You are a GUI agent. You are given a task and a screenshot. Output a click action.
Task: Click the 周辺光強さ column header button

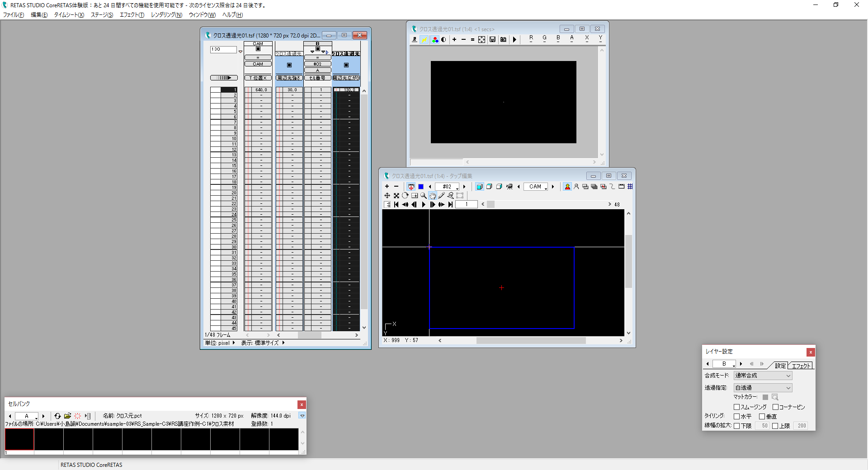[289, 78]
